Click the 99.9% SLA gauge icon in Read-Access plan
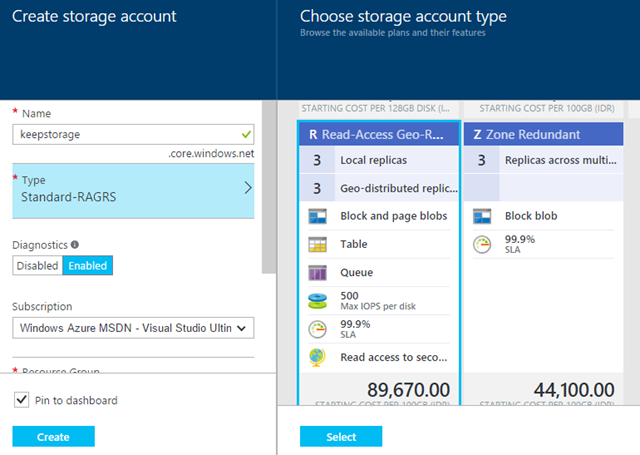 (x=317, y=329)
